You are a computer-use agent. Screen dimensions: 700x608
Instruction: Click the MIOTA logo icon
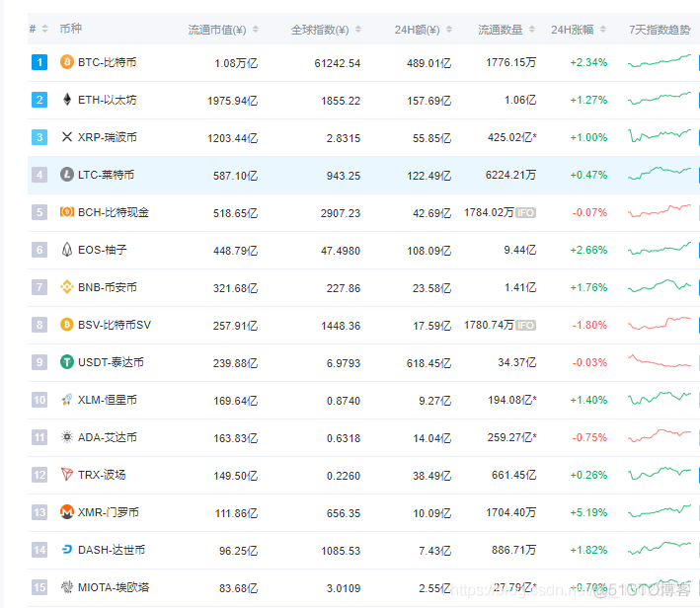coord(67,586)
